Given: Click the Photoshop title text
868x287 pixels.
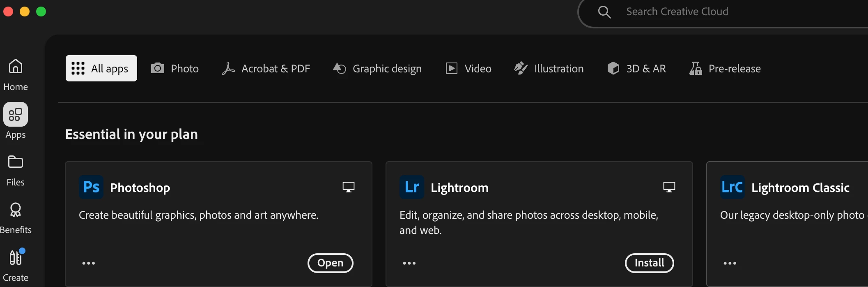Looking at the screenshot, I should pyautogui.click(x=140, y=188).
